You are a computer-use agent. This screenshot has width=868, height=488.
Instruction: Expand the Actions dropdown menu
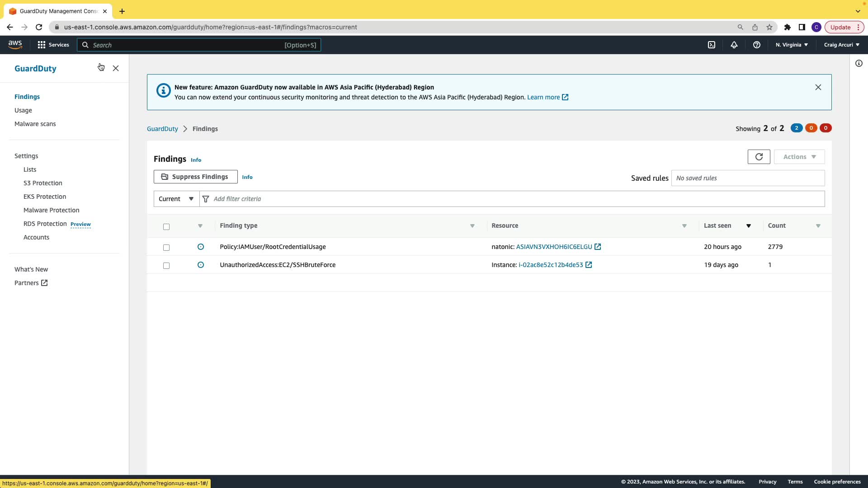tap(799, 157)
